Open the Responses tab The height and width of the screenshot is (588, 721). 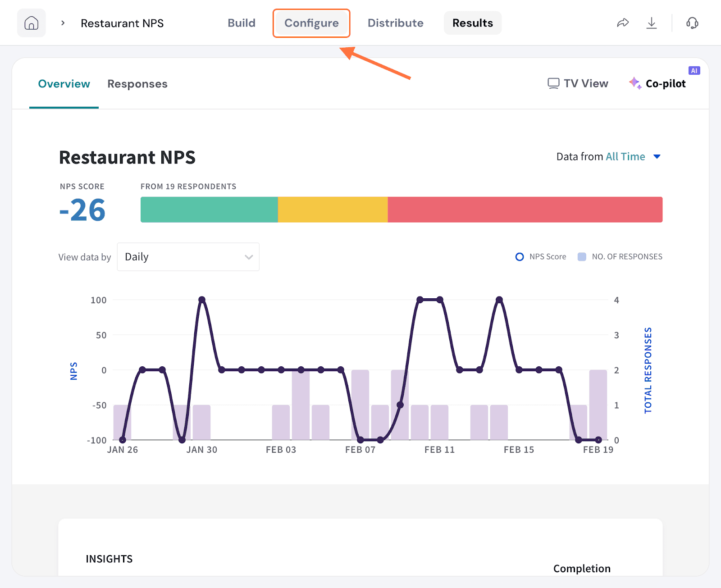click(137, 84)
